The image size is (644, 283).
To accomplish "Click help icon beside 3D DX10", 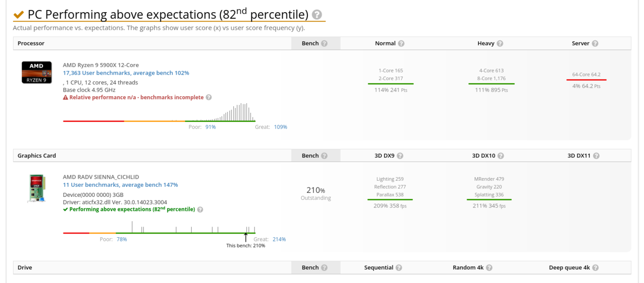I will pyautogui.click(x=501, y=156).
